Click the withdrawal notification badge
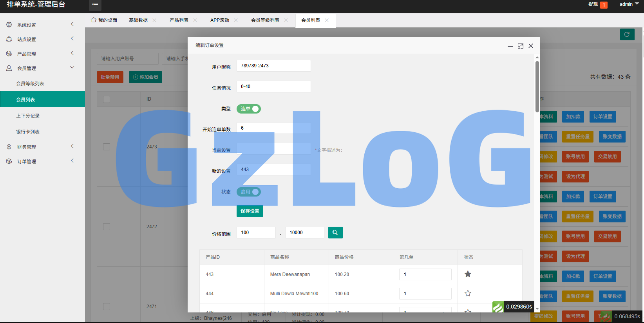Viewport: 644px width, 323px height. point(604,5)
